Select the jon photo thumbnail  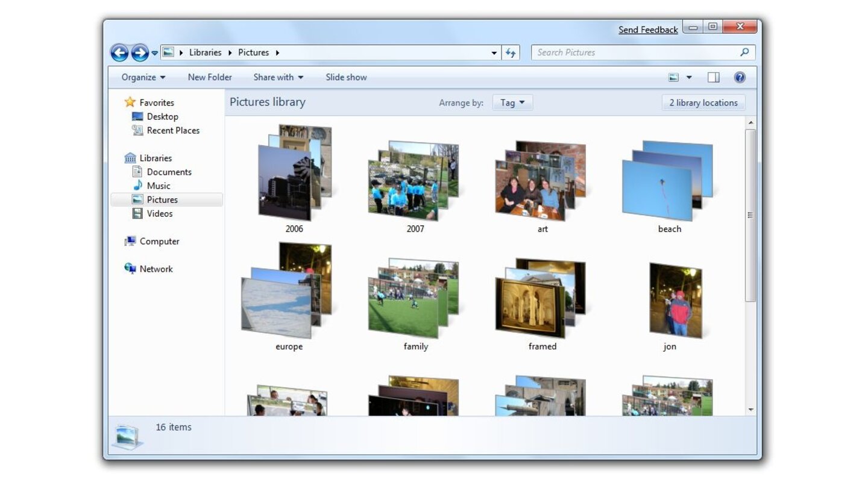coord(676,300)
